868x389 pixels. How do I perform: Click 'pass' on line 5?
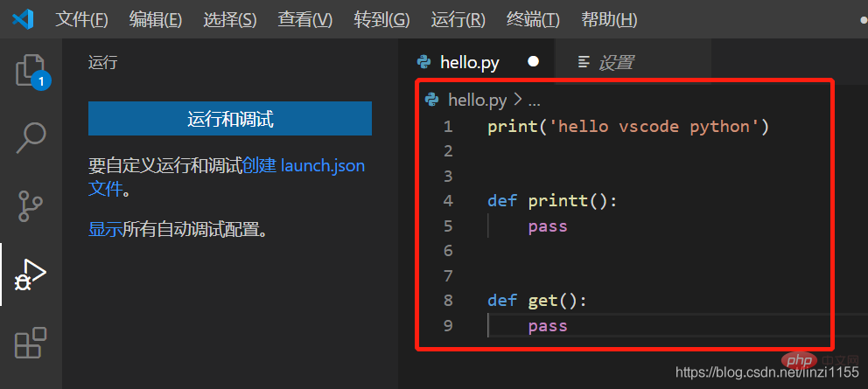(x=548, y=226)
